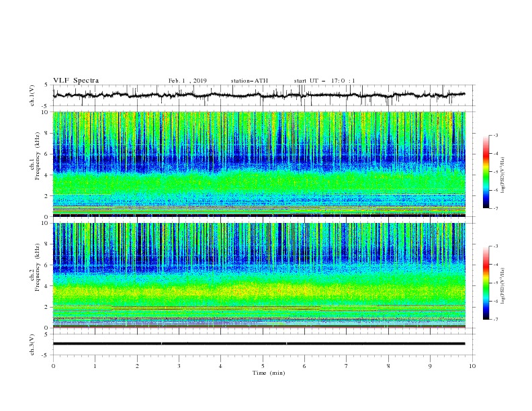Screen dimensions: 532x411
Task: Select the "ch.1(V)" axis label
Action: coord(32,95)
